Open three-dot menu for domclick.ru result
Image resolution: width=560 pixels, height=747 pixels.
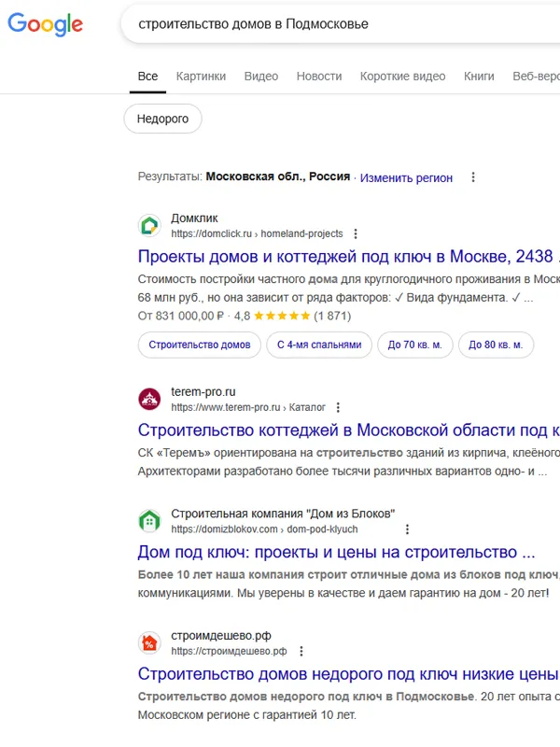(356, 233)
